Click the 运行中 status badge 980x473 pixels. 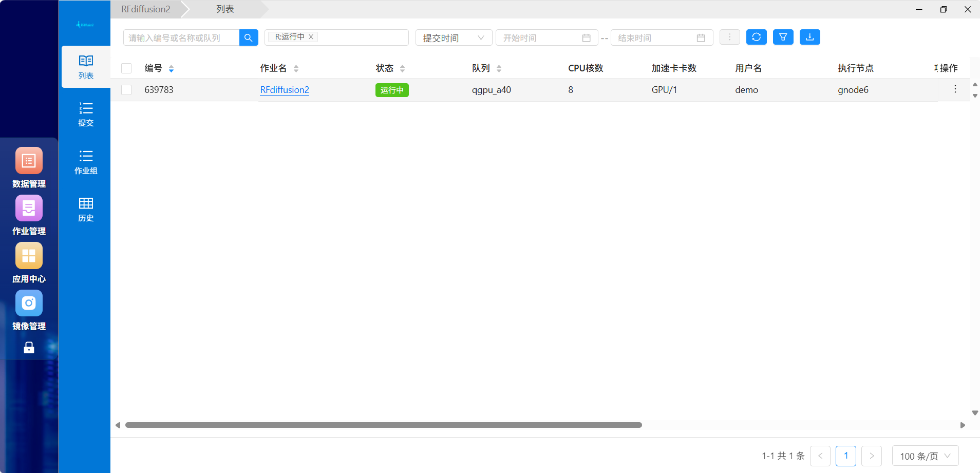(392, 90)
